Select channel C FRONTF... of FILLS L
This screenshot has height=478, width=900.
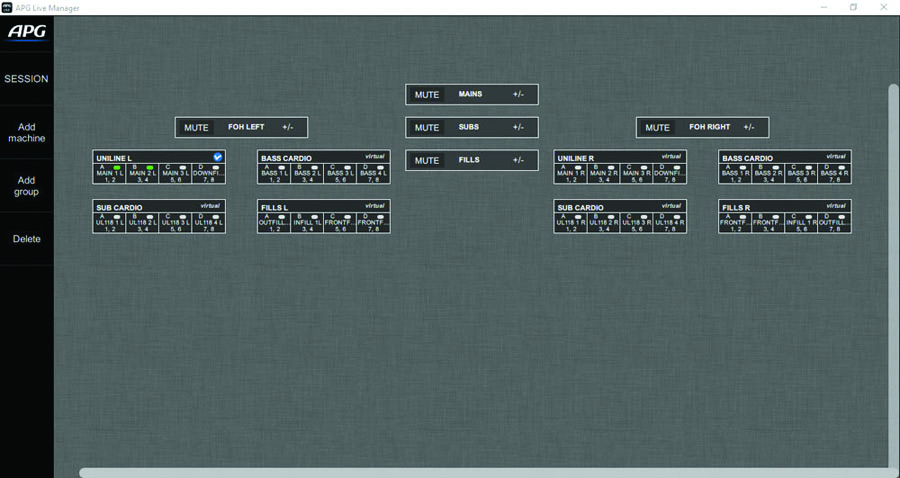pos(340,223)
